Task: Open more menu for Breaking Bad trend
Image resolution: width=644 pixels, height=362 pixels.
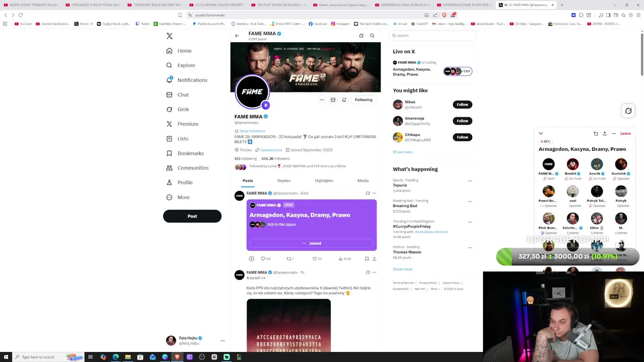Action: pos(470,201)
